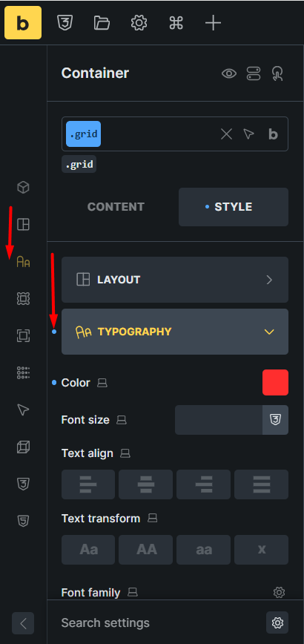This screenshot has height=644, width=304.
Task: Jump to Typography via sidebar Aa icon
Action: click(x=23, y=262)
